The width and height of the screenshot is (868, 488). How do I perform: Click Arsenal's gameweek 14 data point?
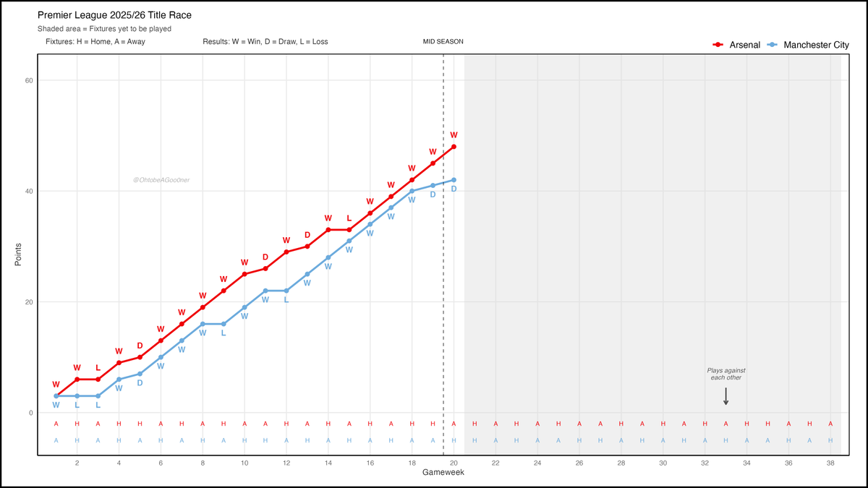point(328,230)
